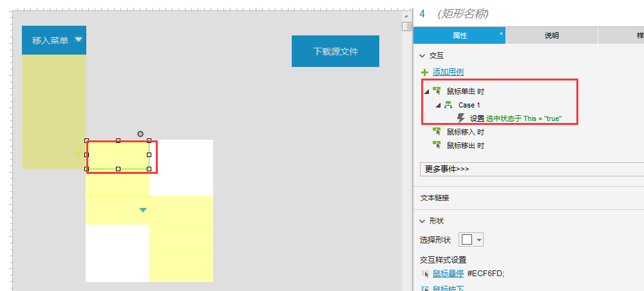Viewport: 644px width, 291px height.
Task: Collapse the Case 1 tree node
Action: [x=438, y=105]
